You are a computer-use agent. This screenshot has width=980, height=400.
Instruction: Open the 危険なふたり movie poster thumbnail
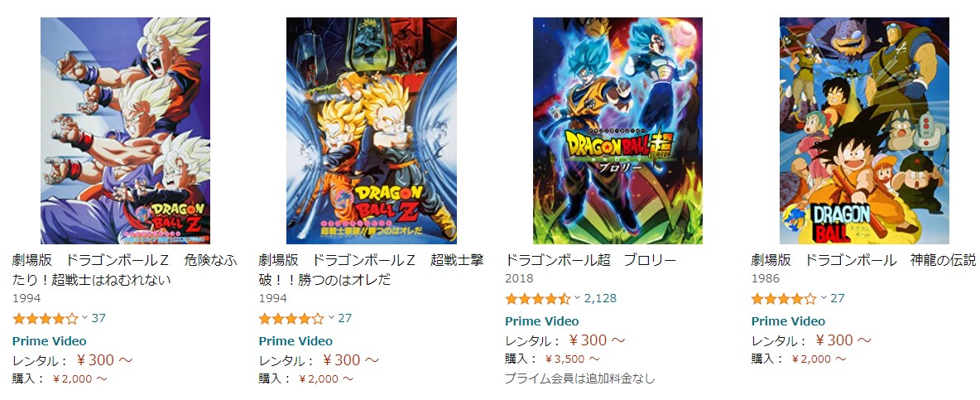click(125, 130)
